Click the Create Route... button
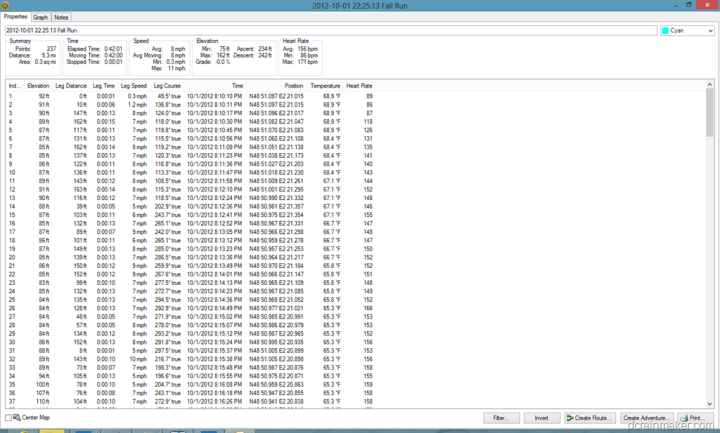This screenshot has height=433, width=720. point(590,418)
